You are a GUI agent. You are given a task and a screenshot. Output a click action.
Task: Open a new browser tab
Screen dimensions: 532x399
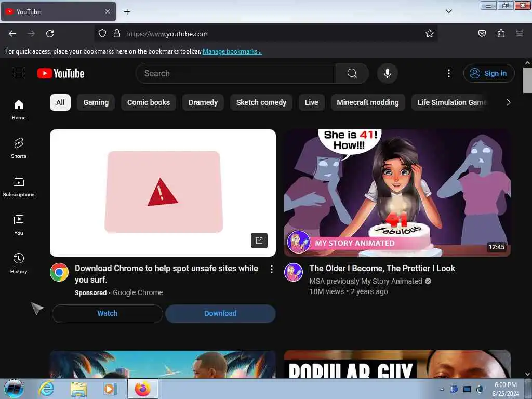(127, 12)
